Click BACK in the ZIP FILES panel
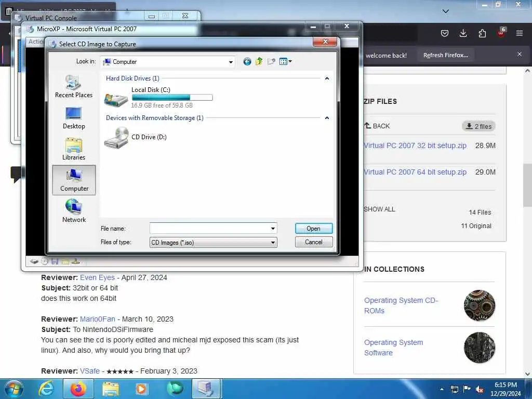Screen dimensions: 532x399 tap(377, 126)
